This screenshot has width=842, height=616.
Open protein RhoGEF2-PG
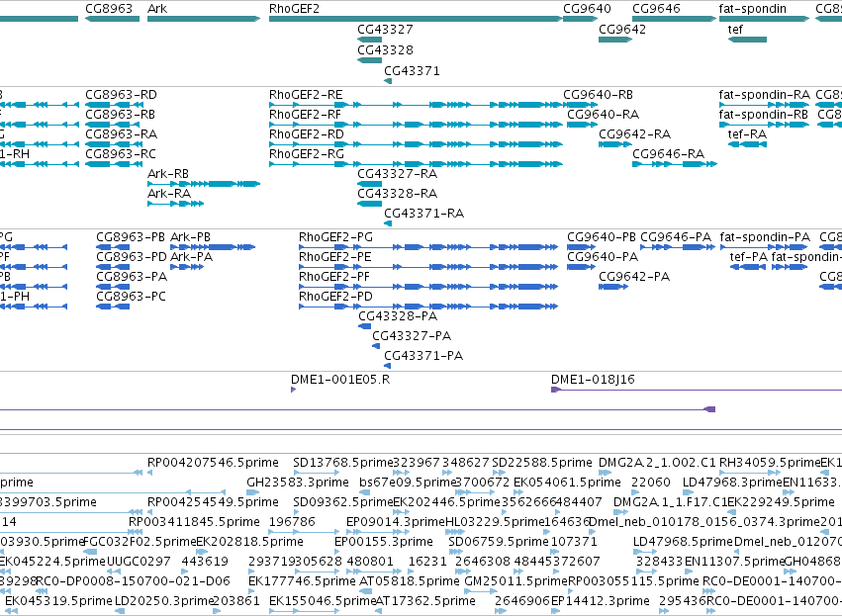[335, 237]
